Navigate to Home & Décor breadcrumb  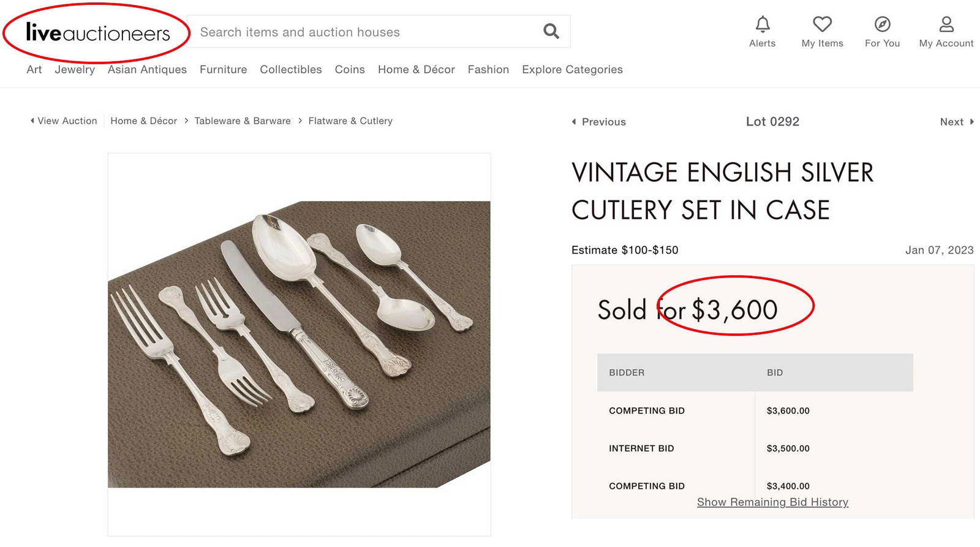click(143, 121)
